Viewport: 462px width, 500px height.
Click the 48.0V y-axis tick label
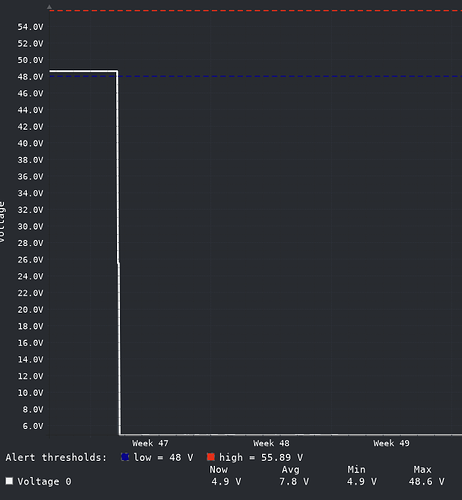coord(30,77)
